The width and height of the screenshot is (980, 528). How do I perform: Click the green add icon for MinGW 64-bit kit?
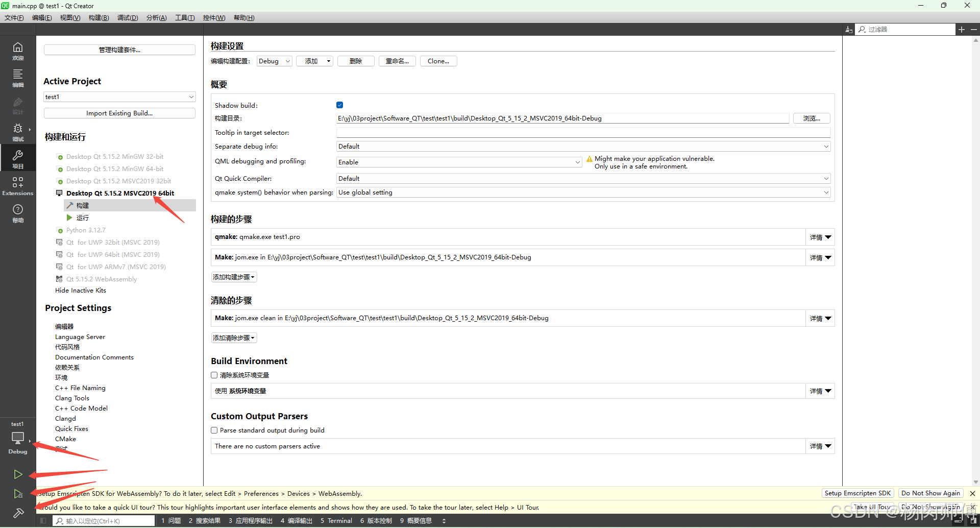[x=60, y=169]
